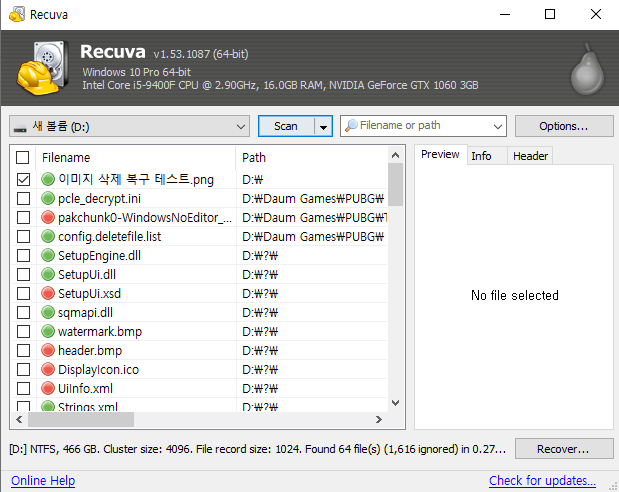Click the Recuva hard-hat drive logo

point(43,68)
